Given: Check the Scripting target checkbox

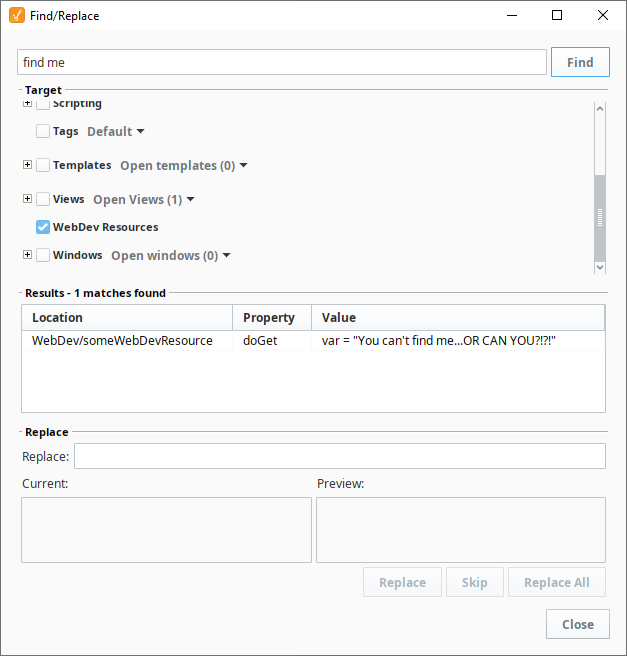Looking at the screenshot, I should pos(43,104).
